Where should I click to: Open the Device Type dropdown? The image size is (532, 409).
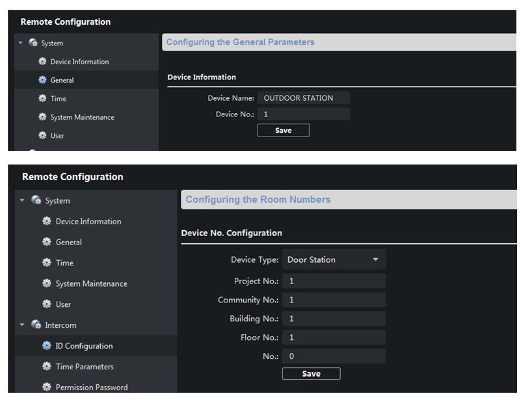[334, 259]
